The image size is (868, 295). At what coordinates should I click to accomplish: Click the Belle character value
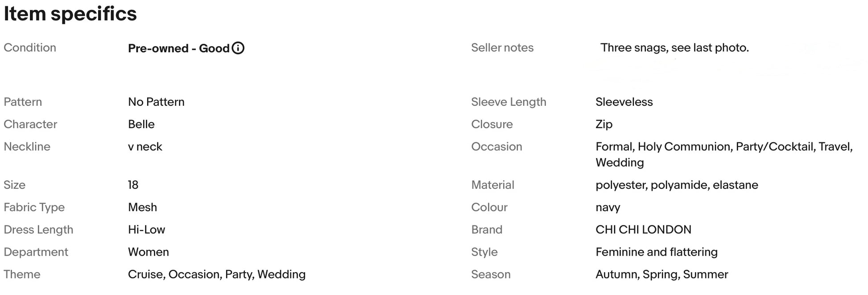tap(141, 124)
